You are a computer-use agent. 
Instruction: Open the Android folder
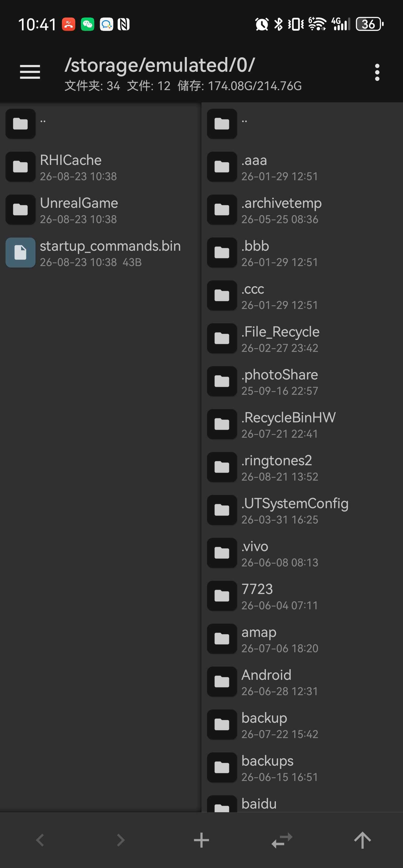tap(302, 682)
